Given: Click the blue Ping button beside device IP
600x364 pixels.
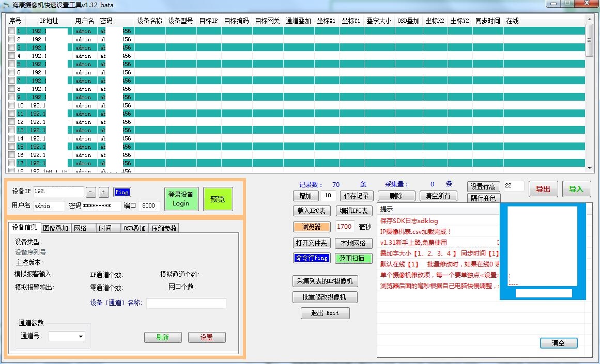Looking at the screenshot, I should coord(122,192).
